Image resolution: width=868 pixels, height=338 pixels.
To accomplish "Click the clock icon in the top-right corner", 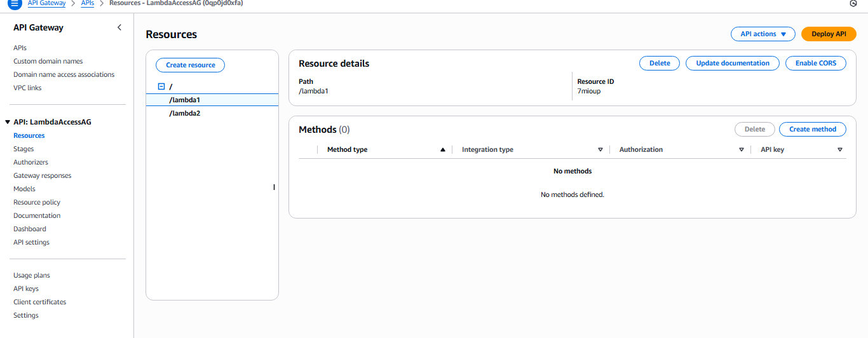I will point(853,4).
